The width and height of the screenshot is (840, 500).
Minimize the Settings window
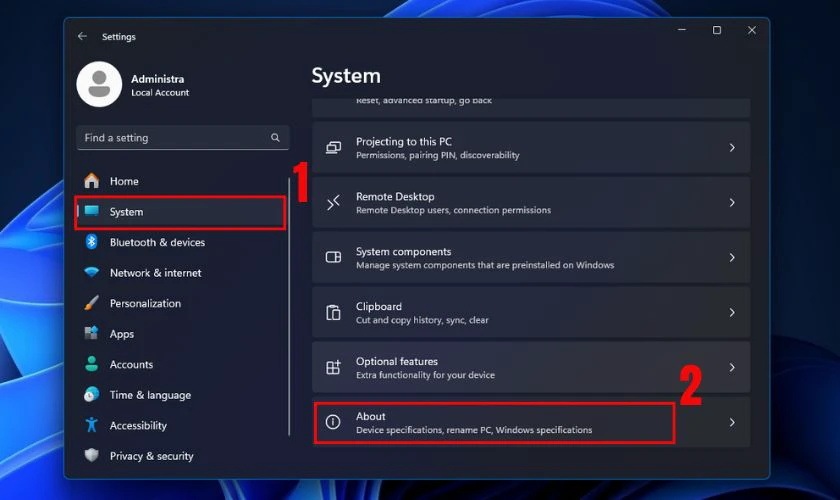682,30
